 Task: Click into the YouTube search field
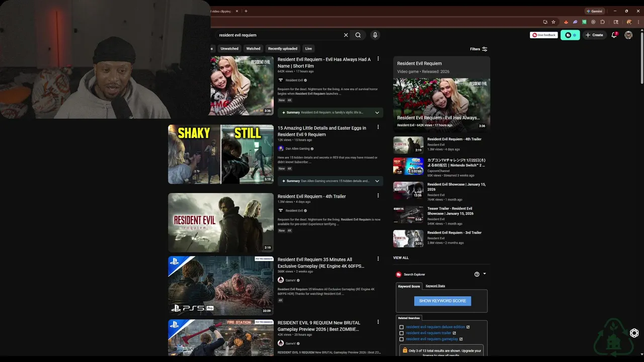[x=279, y=35]
